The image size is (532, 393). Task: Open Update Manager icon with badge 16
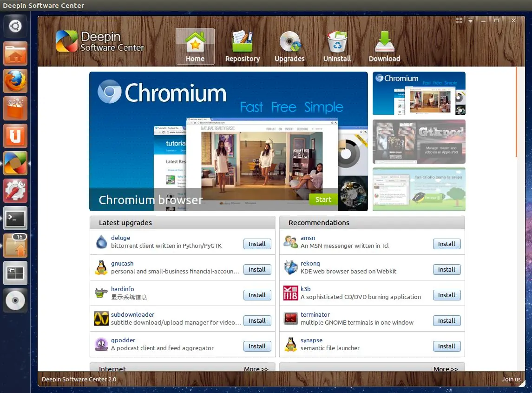(x=15, y=246)
